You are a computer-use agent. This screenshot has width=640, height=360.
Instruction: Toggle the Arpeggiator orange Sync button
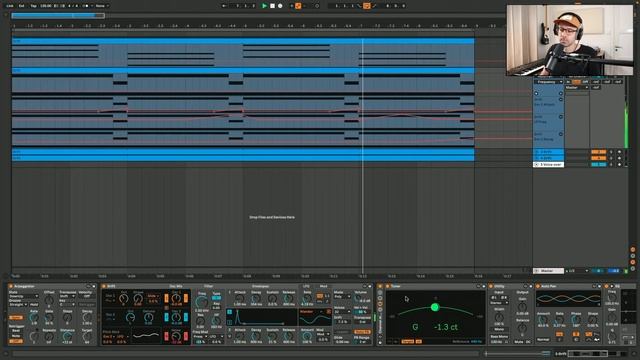click(x=16, y=318)
